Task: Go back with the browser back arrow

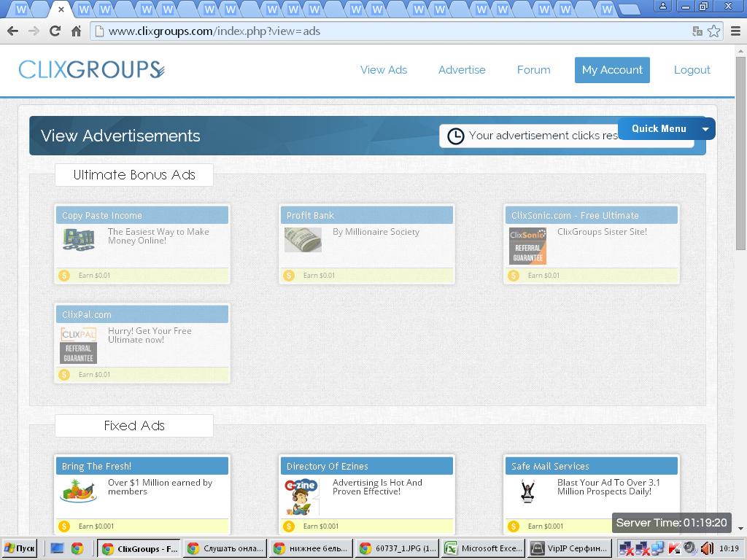Action: click(x=13, y=31)
